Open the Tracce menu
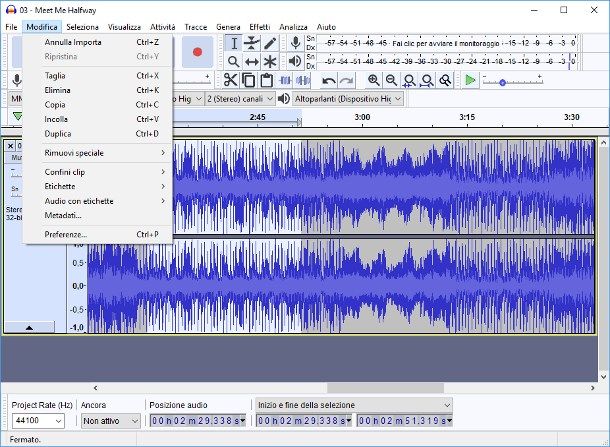The image size is (610, 447). (196, 27)
